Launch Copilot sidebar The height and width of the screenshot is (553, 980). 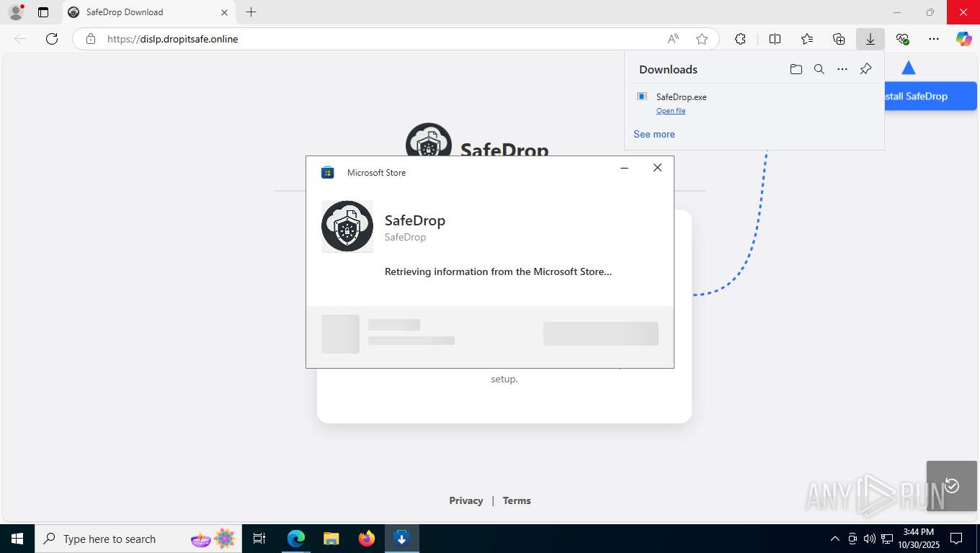[964, 39]
